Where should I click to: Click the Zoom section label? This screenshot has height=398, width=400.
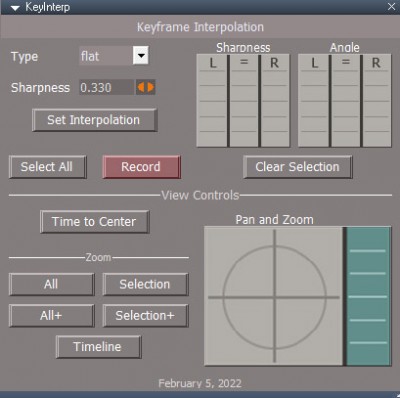click(x=98, y=257)
